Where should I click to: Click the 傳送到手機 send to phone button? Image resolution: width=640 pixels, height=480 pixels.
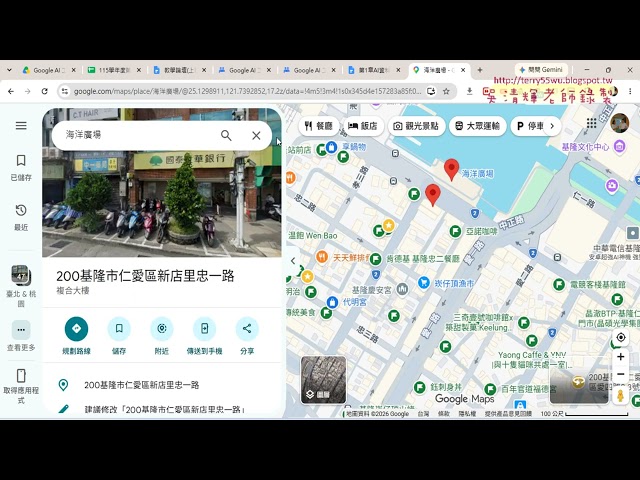[x=204, y=336]
